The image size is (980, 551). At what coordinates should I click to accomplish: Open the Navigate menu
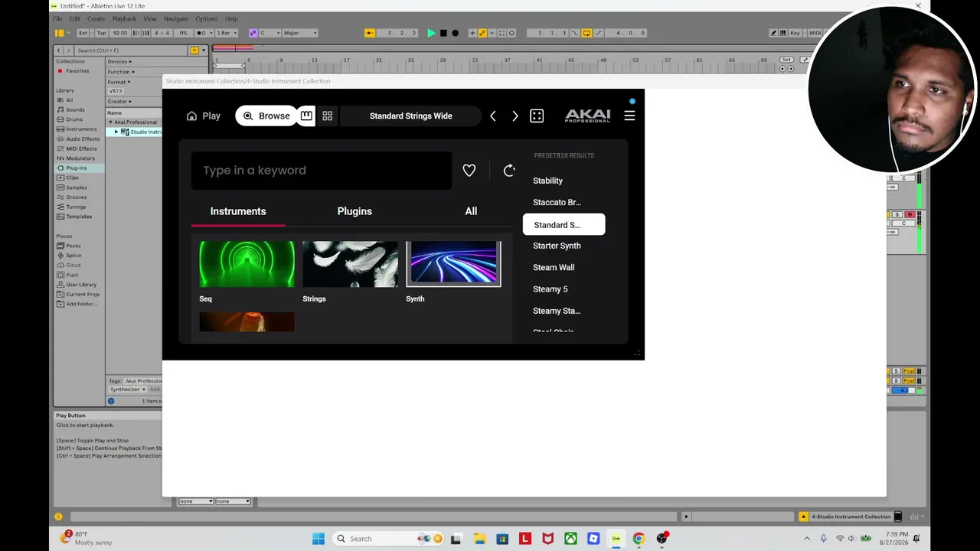click(x=175, y=18)
